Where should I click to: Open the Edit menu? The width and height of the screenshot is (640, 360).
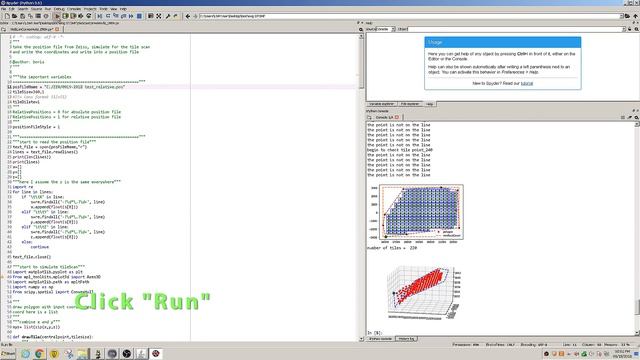click(12, 9)
